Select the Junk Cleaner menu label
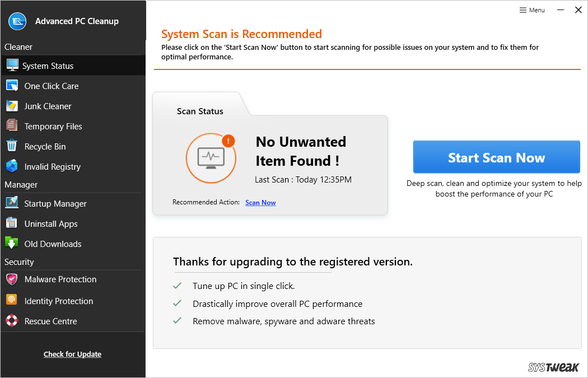 (48, 106)
